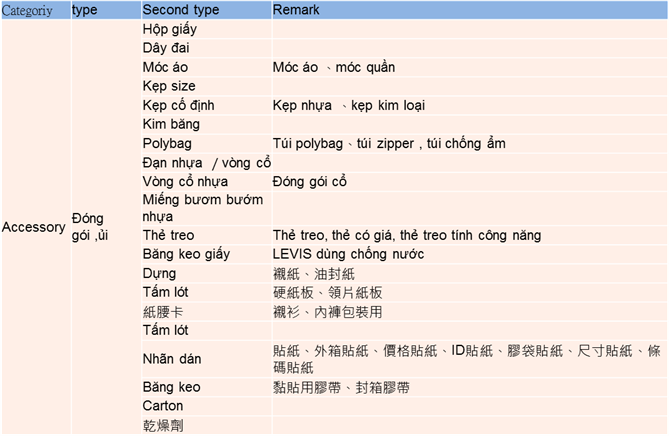Click the 'Carton' cell
The height and width of the screenshot is (436, 669).
coord(163,406)
